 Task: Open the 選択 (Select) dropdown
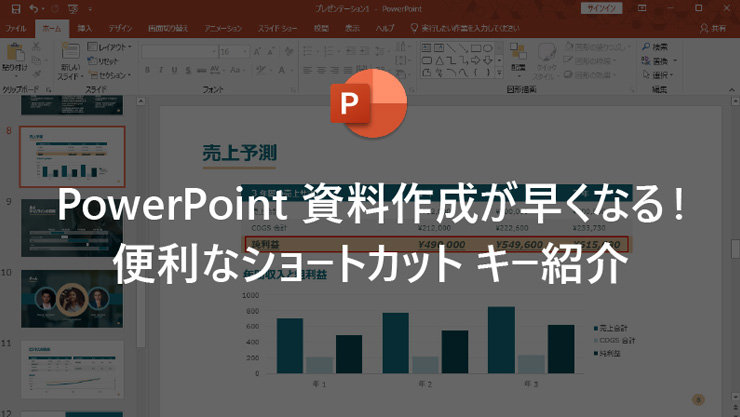click(657, 75)
